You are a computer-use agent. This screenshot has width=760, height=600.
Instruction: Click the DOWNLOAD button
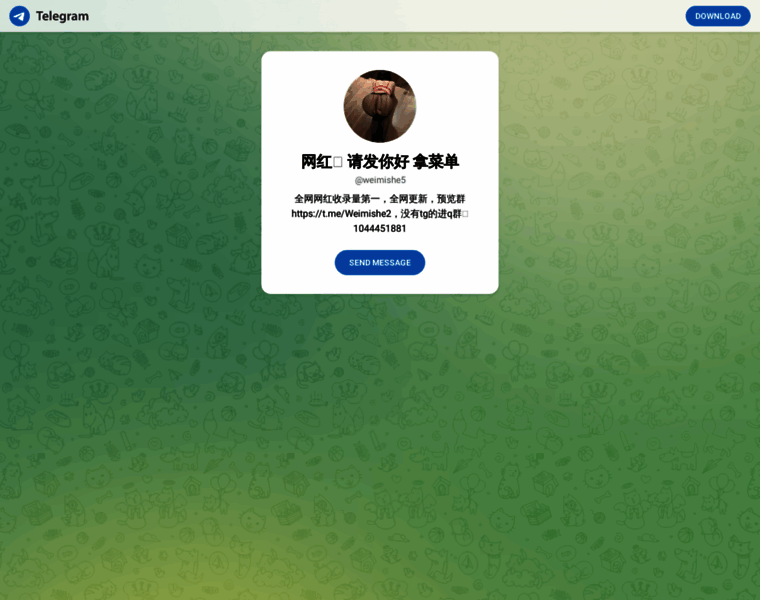click(717, 16)
